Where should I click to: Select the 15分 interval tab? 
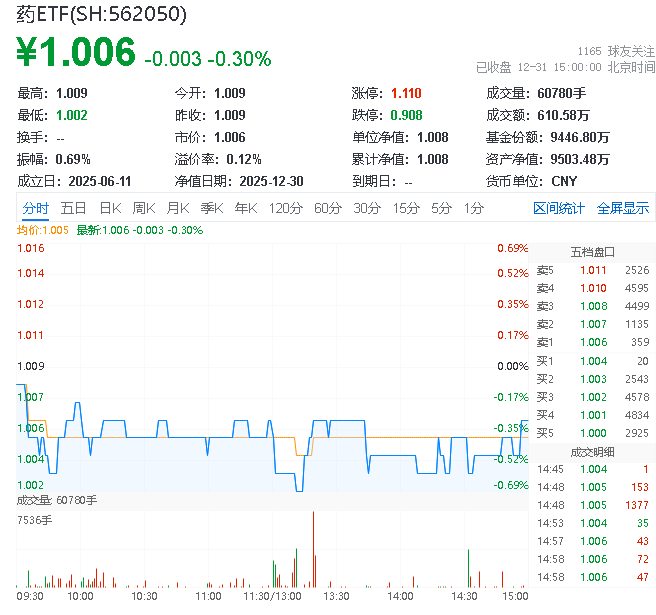(x=406, y=208)
